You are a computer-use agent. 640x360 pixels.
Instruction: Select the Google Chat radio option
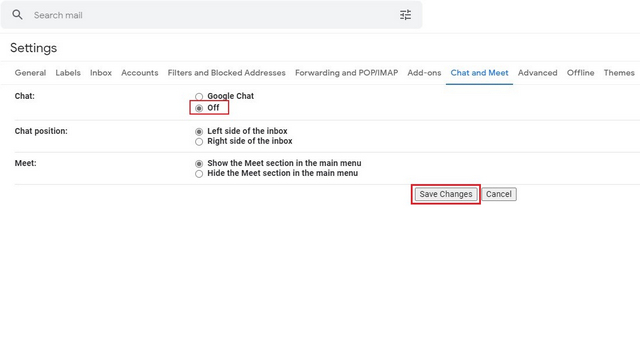pos(199,97)
